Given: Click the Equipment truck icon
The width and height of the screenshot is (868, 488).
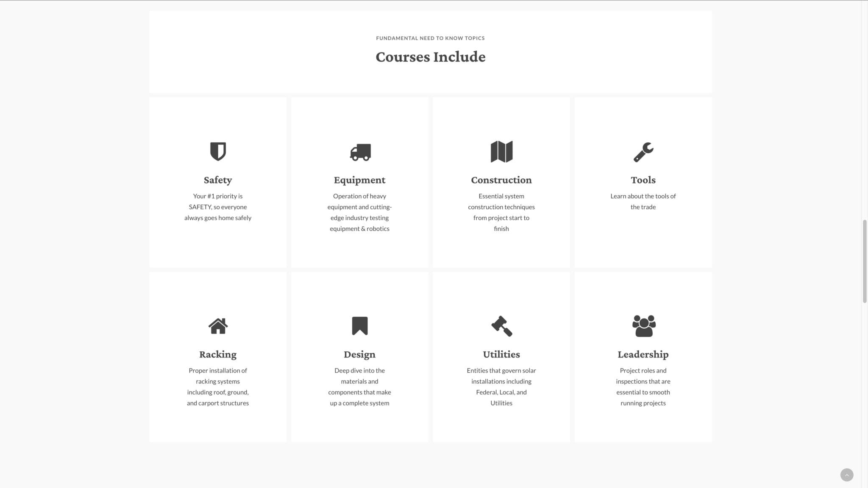Looking at the screenshot, I should (x=360, y=152).
